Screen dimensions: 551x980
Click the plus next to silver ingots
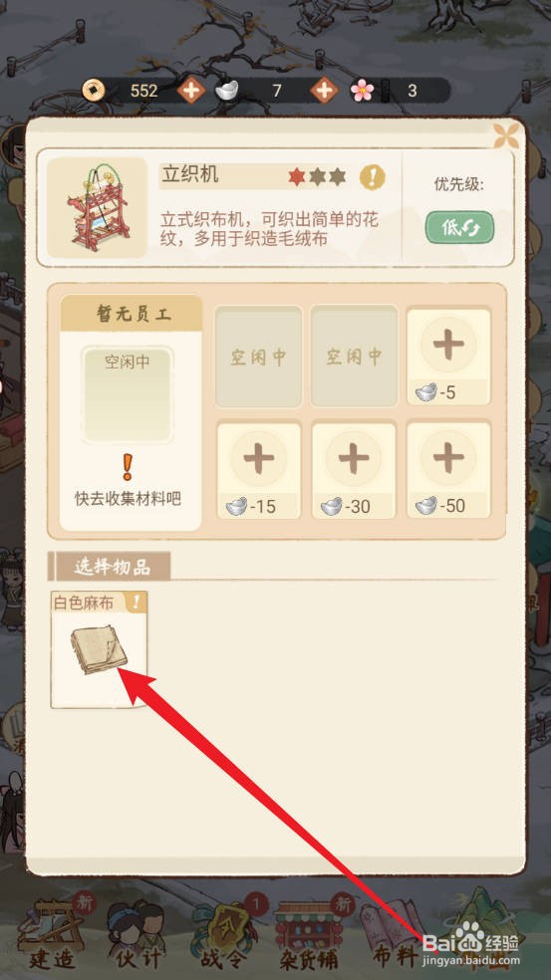pos(324,91)
